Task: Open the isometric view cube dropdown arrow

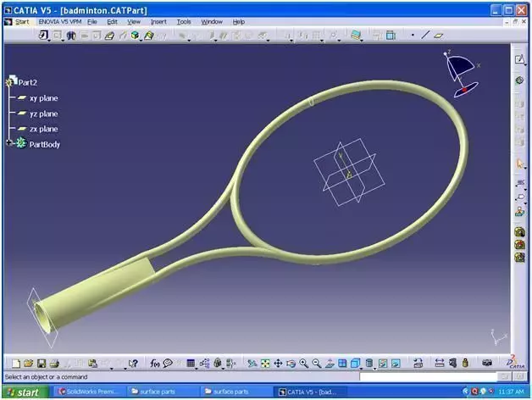Action: (361, 369)
